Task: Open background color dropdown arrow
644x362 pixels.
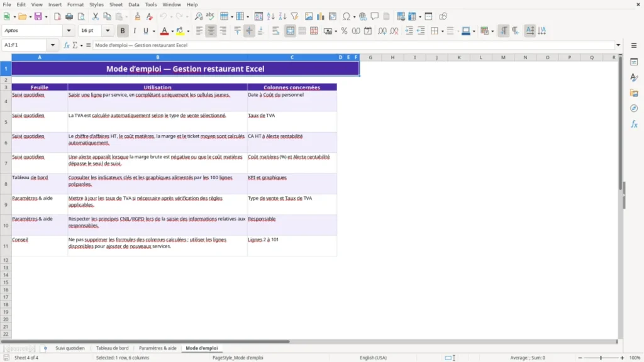Action: pyautogui.click(x=188, y=31)
